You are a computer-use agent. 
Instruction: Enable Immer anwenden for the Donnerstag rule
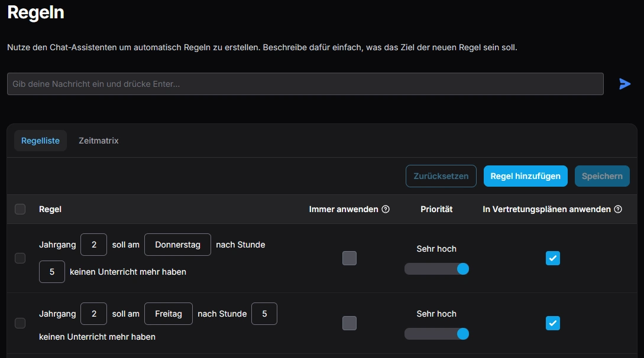click(x=349, y=258)
